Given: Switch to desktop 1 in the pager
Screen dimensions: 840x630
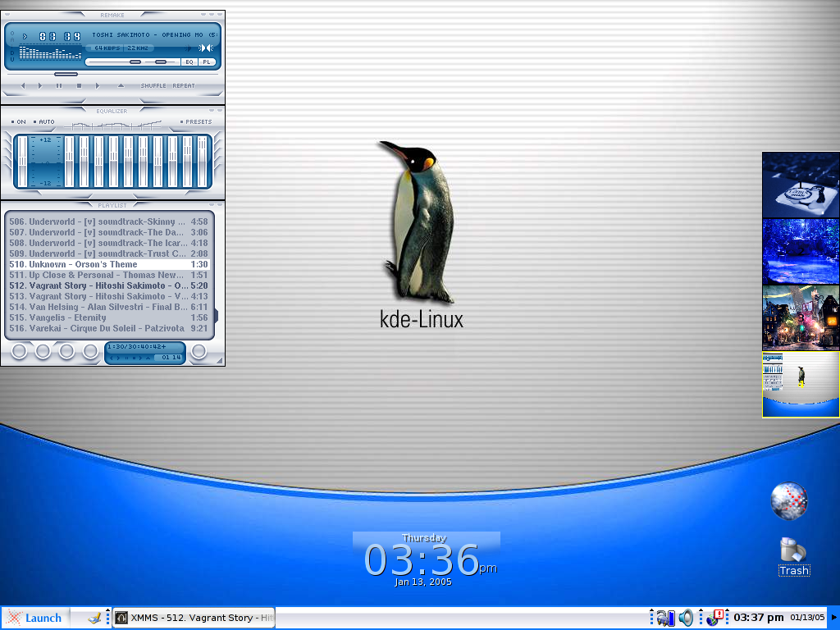Looking at the screenshot, I should (801, 185).
